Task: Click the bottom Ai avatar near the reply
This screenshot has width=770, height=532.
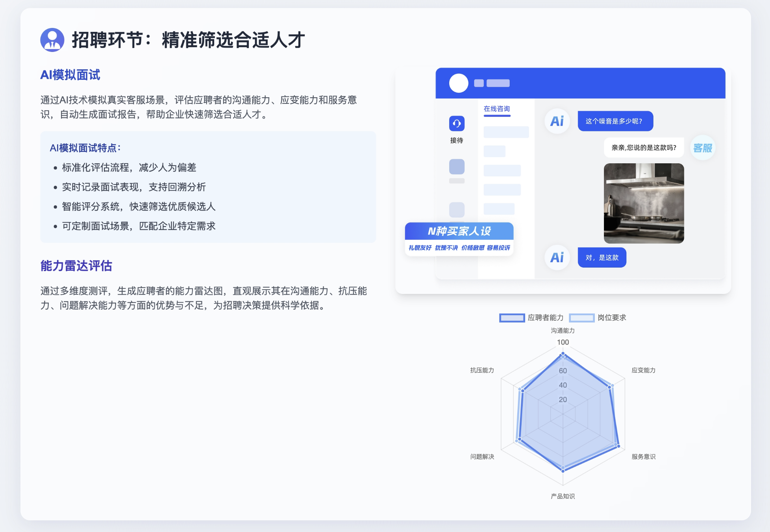Action: coord(557,257)
